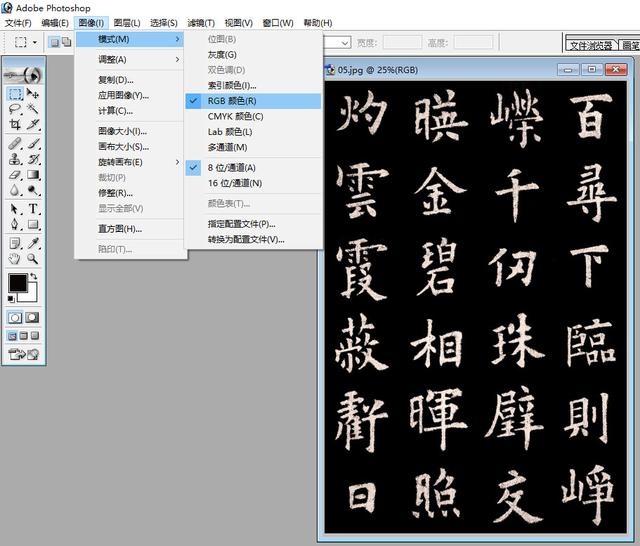Select the Pen tool

16,224
